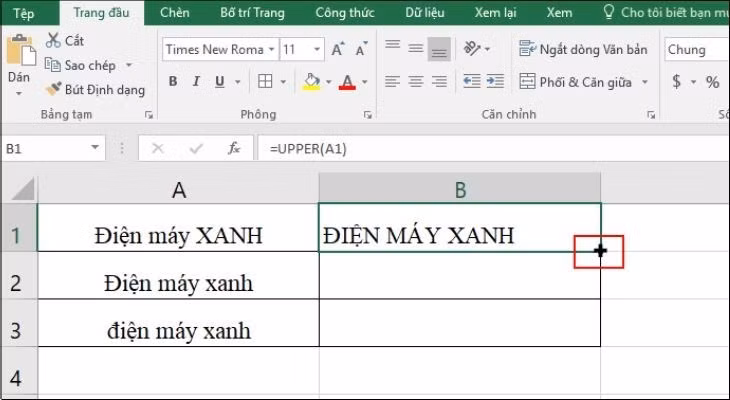730x400 pixels.
Task: Open the Times New Roman font dropdown
Action: click(x=271, y=49)
